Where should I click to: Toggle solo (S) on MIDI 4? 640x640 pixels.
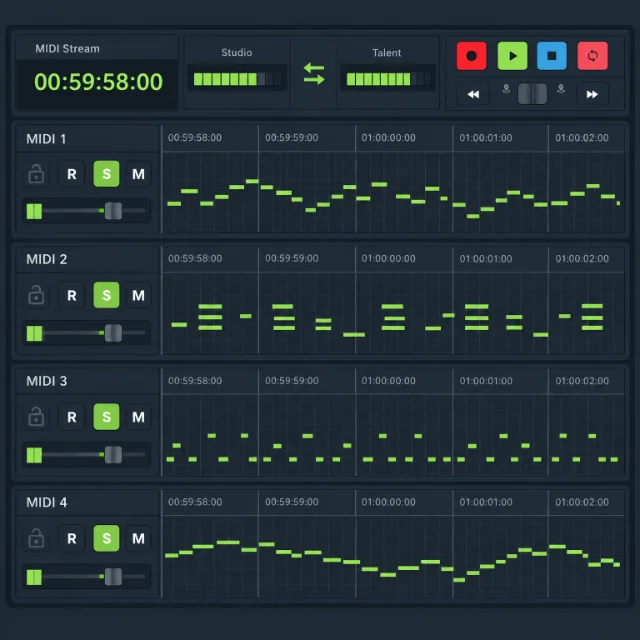106,538
